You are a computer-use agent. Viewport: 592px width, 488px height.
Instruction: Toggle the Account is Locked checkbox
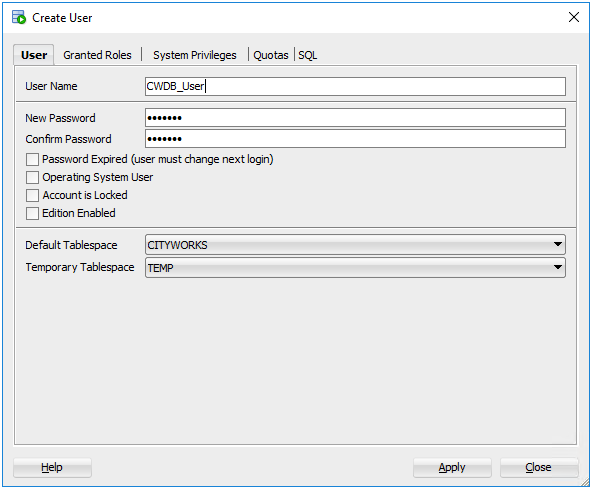32,195
